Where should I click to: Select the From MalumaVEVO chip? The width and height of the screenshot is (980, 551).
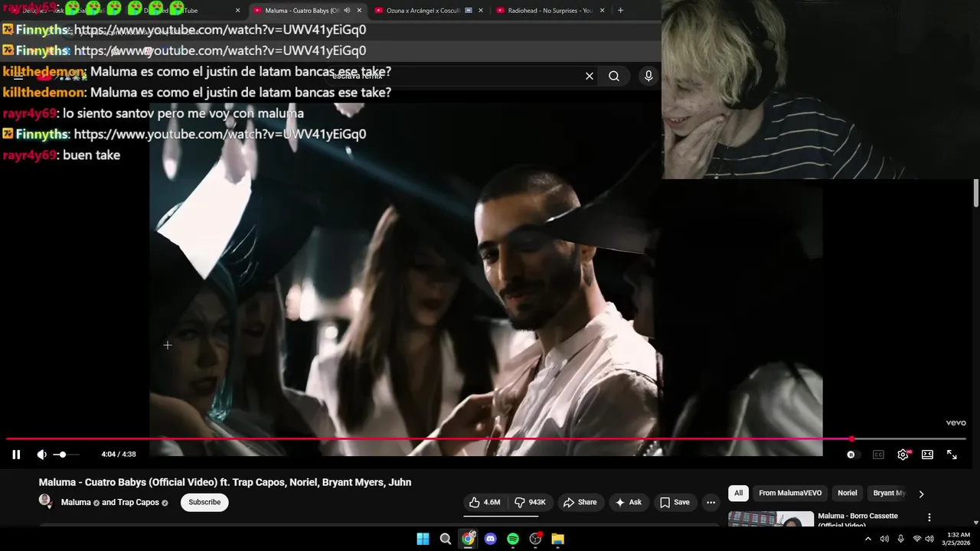coord(790,493)
